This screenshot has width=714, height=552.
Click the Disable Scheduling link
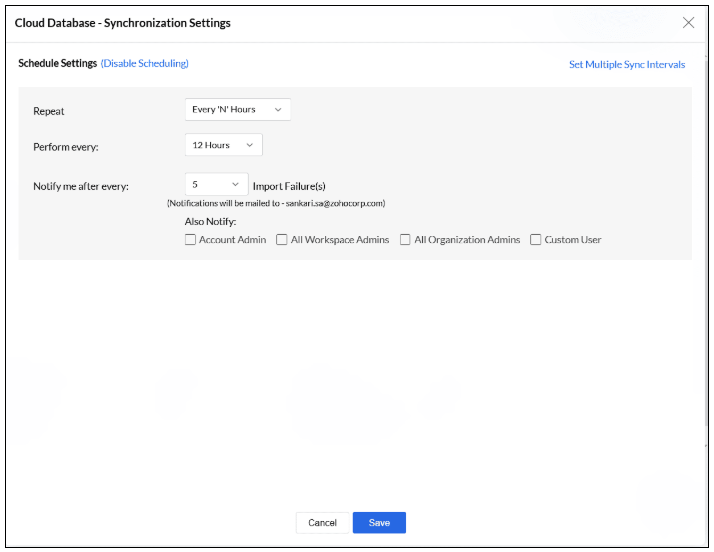pos(145,64)
